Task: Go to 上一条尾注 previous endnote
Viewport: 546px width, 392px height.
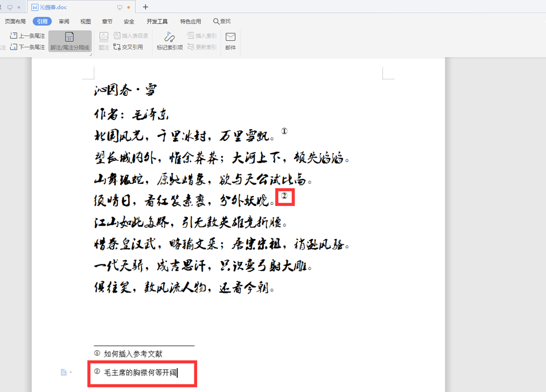Action: pos(27,36)
